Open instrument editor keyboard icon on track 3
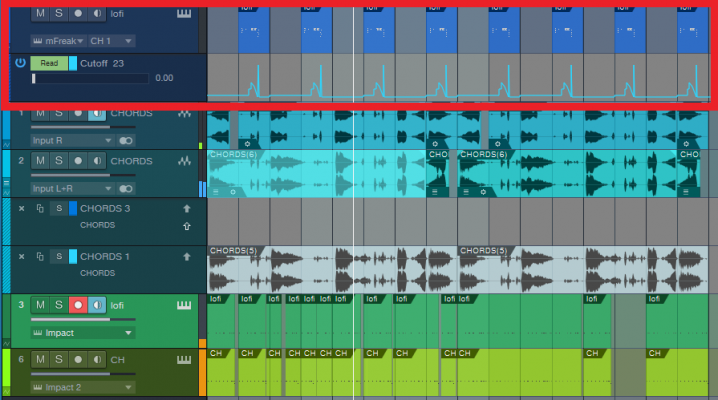The width and height of the screenshot is (718, 400). 184,305
